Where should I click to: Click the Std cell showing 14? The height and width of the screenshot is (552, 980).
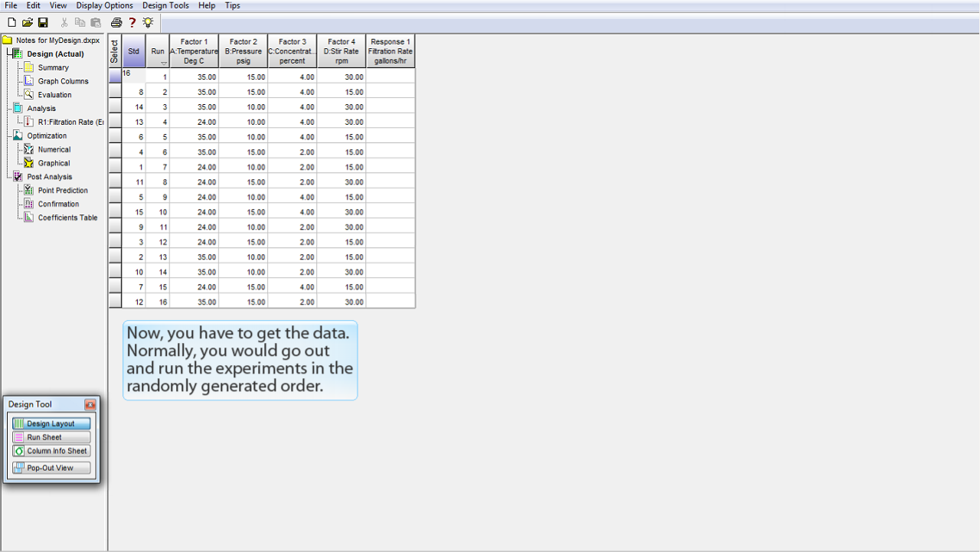(x=134, y=106)
